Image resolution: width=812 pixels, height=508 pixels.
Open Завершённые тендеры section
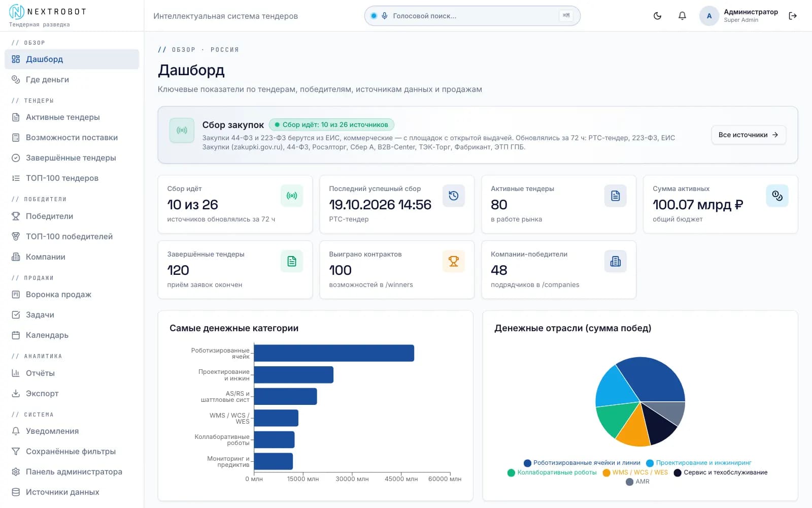[72, 157]
